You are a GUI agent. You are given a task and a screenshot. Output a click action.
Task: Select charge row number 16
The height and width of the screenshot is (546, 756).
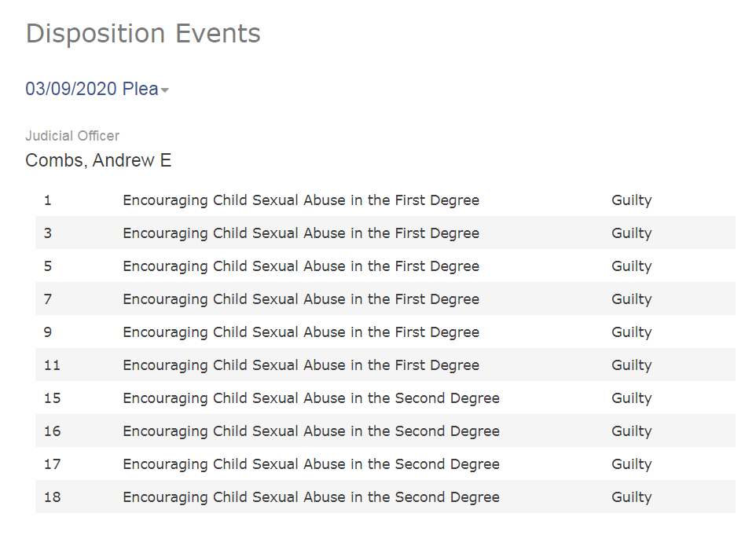(x=385, y=431)
